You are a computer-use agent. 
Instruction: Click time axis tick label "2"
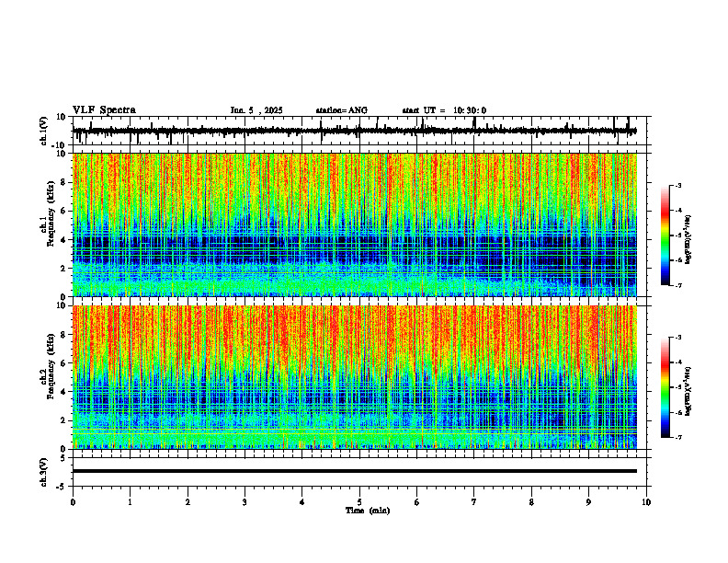(x=188, y=502)
